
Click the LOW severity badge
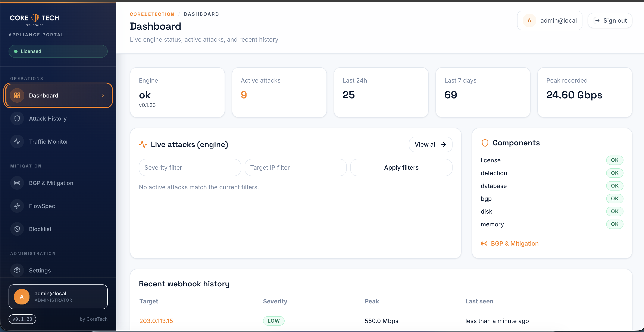[273, 321]
